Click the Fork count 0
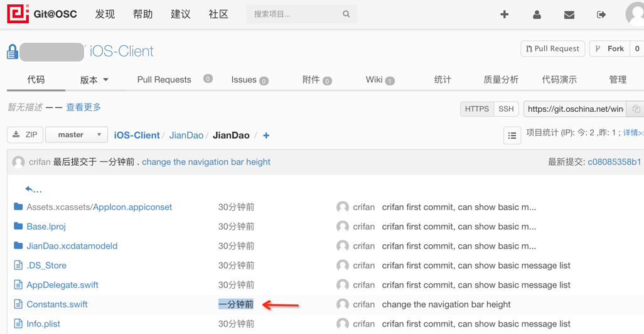Screen dimensions: 644x334 coord(637,48)
